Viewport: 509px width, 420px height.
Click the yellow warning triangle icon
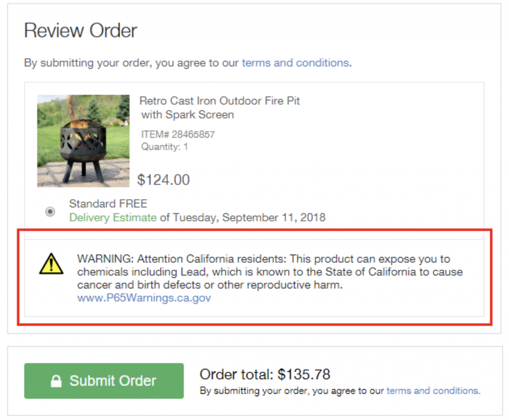click(x=51, y=265)
